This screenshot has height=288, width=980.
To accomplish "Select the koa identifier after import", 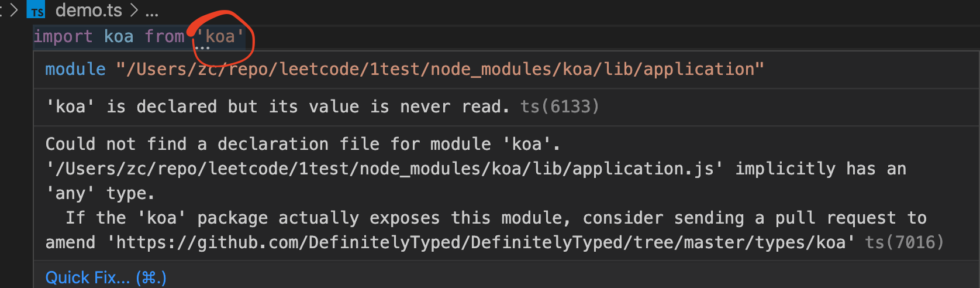I will coord(119,36).
